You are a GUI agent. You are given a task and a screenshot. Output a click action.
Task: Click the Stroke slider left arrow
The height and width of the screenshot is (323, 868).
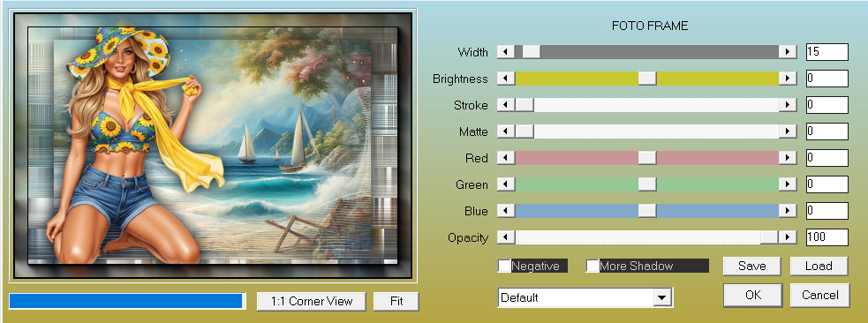coord(506,105)
